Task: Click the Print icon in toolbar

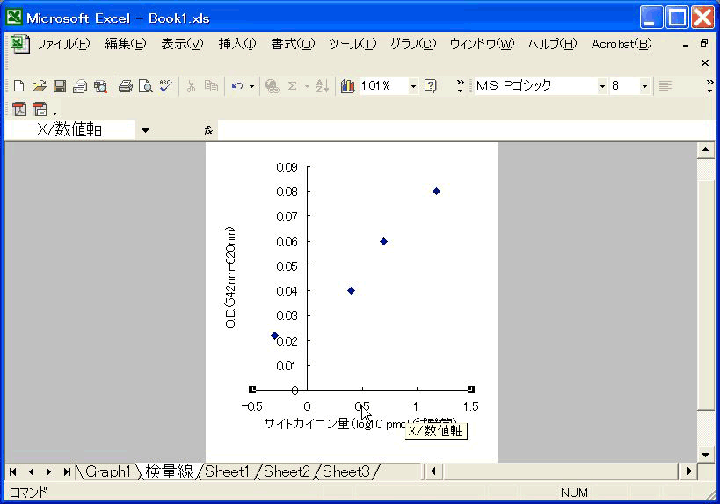Action: [x=125, y=87]
